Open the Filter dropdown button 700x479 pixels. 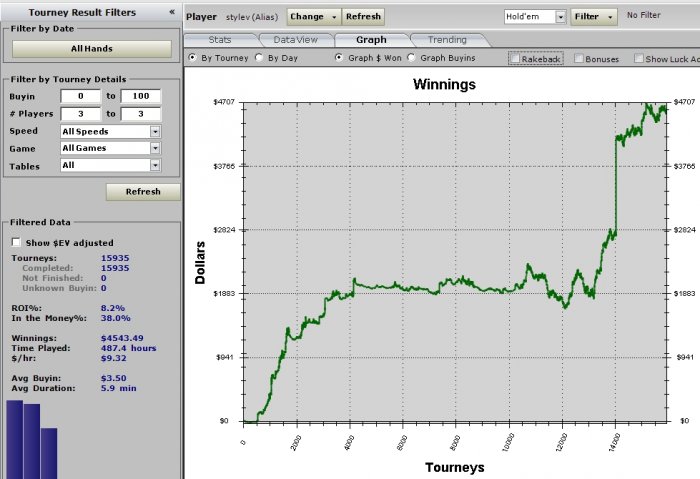coord(592,17)
